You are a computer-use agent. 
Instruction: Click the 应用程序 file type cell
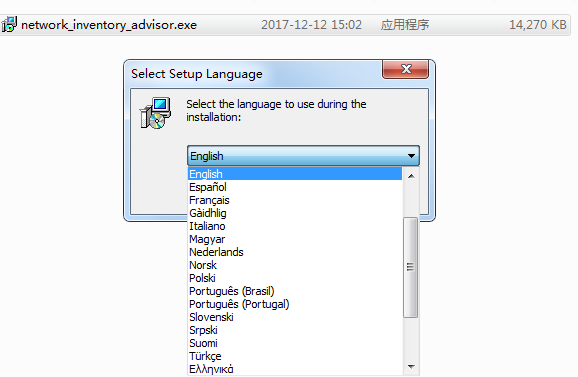coord(405,25)
